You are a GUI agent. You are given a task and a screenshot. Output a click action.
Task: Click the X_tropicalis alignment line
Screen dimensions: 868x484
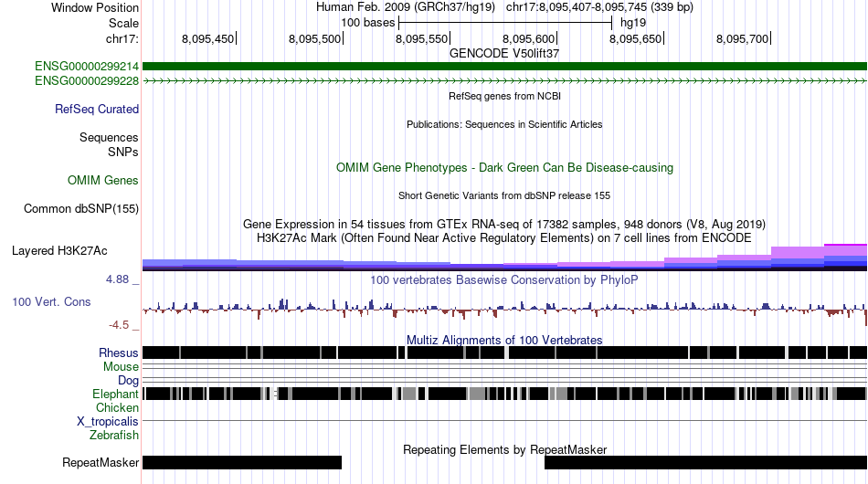[x=504, y=421]
